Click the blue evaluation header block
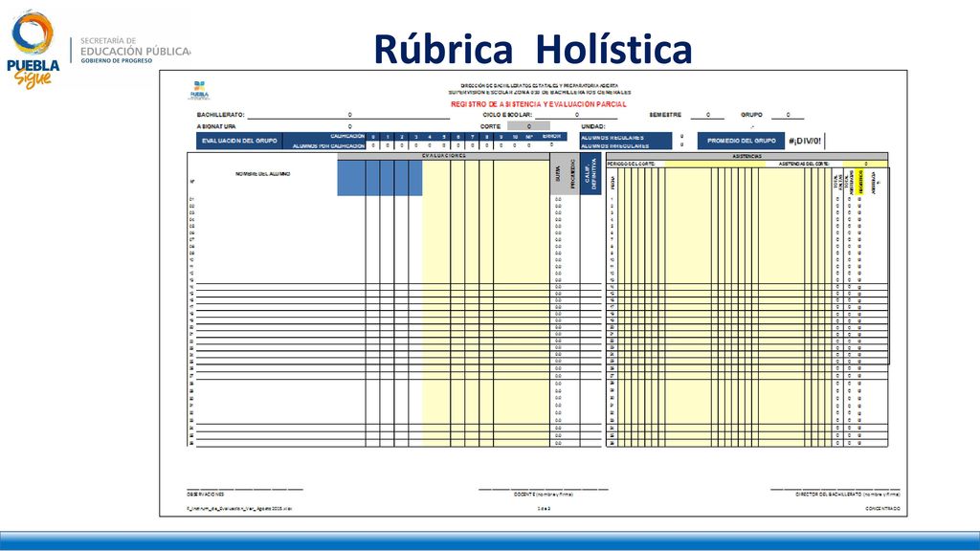 [x=380, y=178]
